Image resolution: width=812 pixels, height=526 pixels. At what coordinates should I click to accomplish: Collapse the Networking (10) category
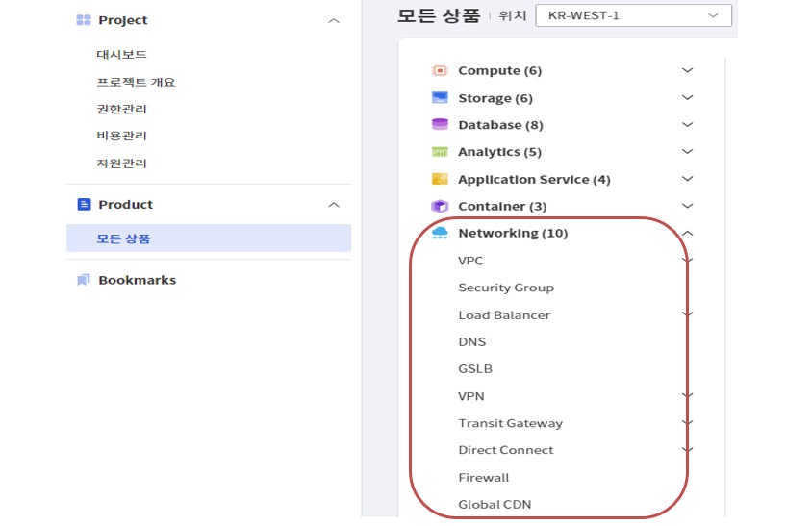click(x=687, y=233)
